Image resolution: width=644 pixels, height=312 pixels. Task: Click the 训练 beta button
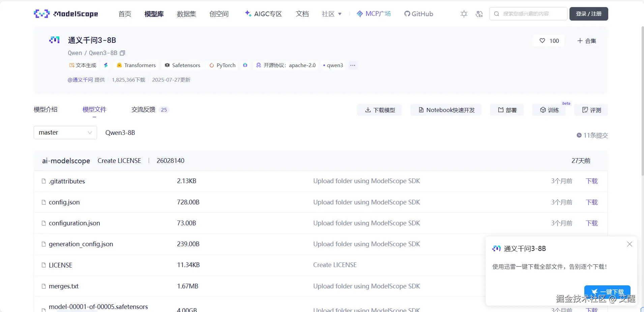tap(549, 110)
